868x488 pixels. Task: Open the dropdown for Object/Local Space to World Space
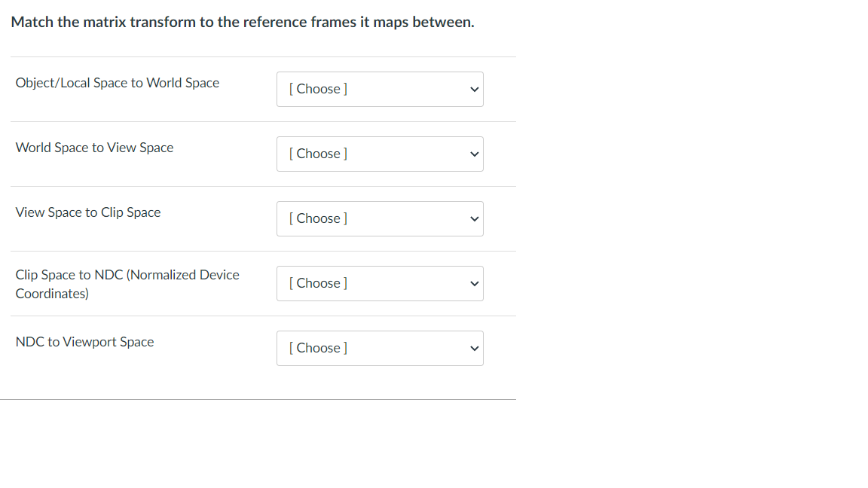[380, 89]
